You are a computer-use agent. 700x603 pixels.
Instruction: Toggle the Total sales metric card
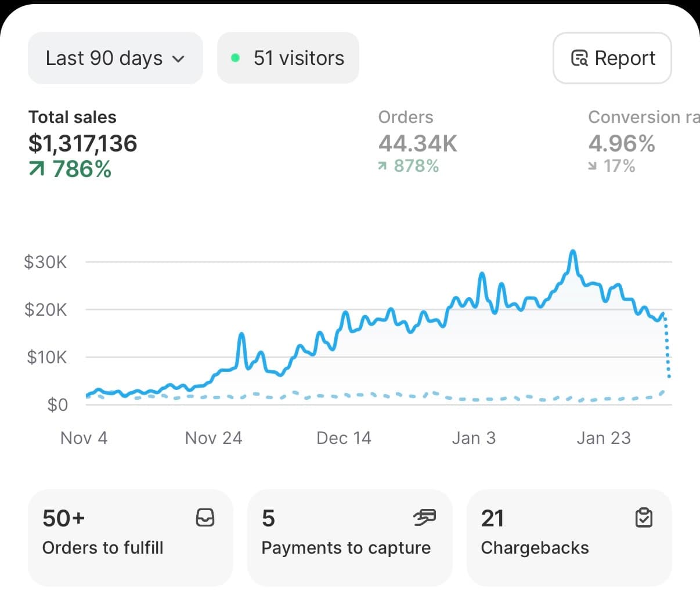coord(82,142)
